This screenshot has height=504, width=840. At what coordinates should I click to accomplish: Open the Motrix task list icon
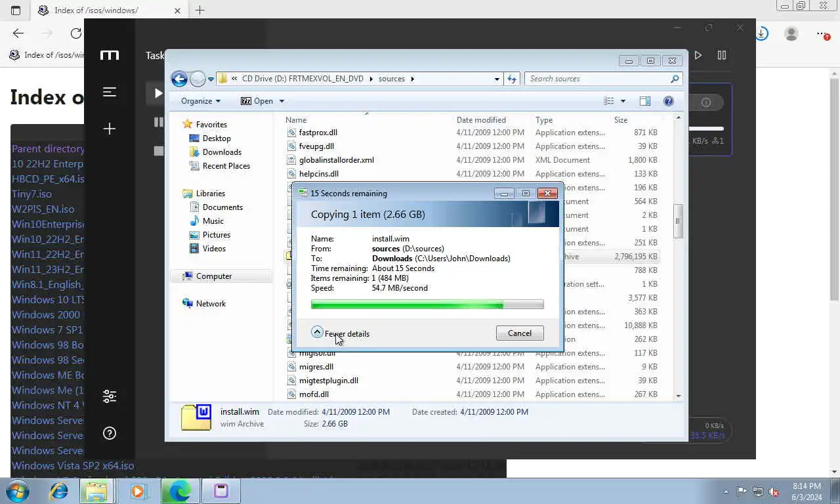click(x=110, y=92)
